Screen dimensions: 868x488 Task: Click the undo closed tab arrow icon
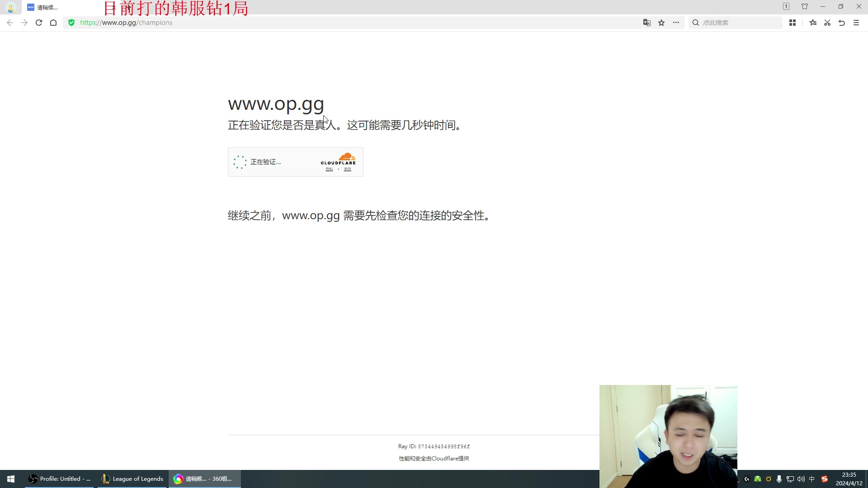click(x=842, y=23)
